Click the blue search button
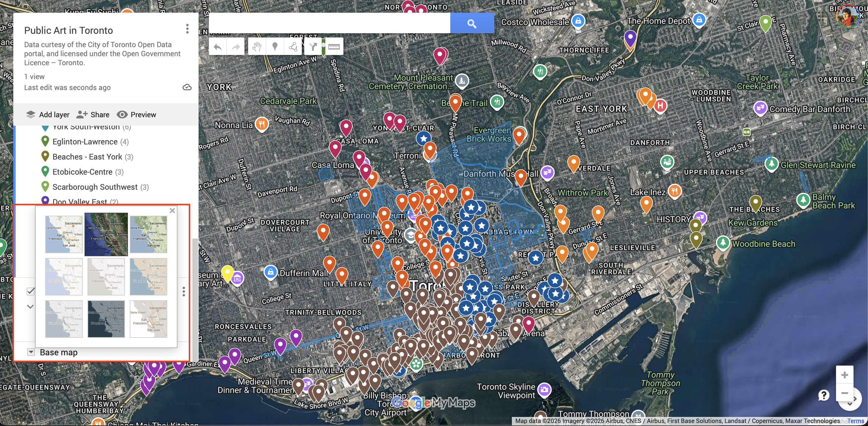The image size is (868, 426). 472,23
